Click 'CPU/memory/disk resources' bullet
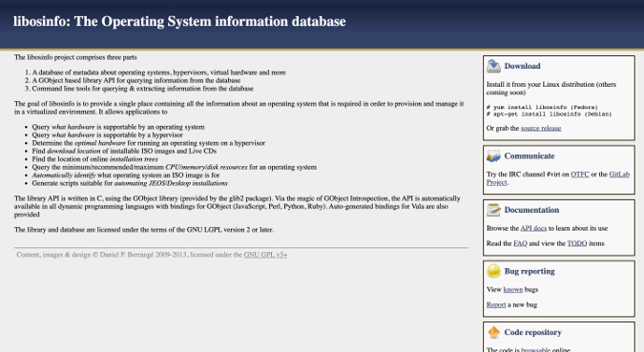Screen dimensions: 644x352 (175, 167)
